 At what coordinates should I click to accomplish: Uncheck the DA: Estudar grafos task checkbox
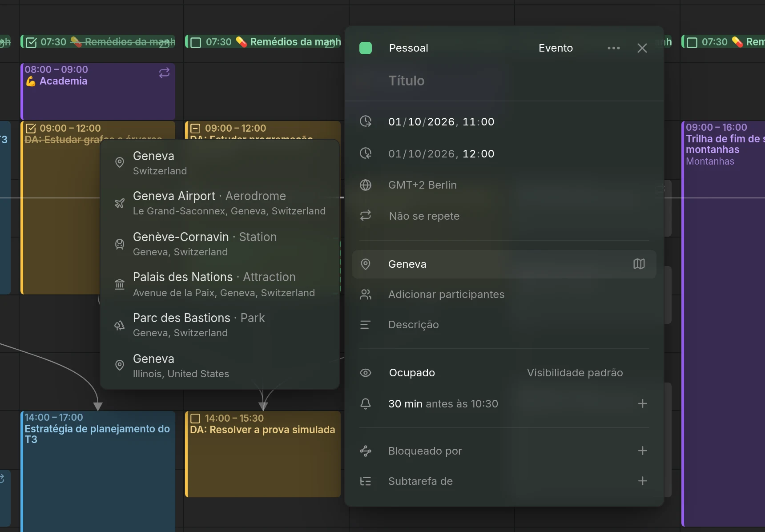(31, 129)
